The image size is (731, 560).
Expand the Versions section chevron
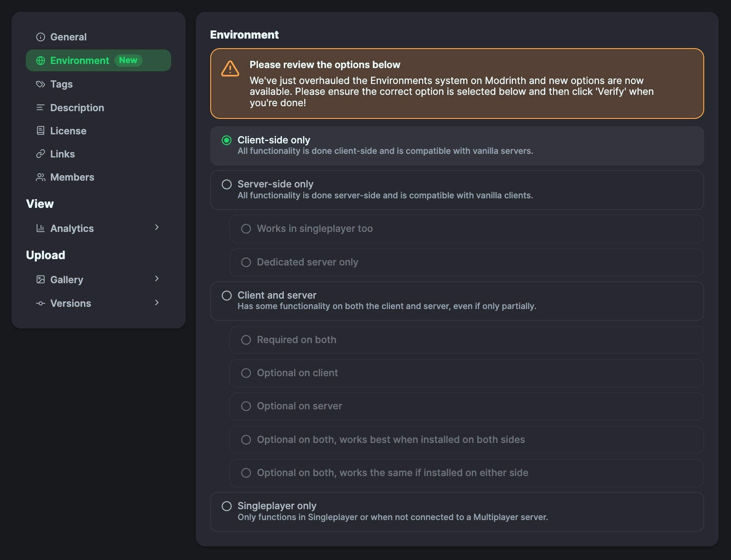tap(157, 302)
